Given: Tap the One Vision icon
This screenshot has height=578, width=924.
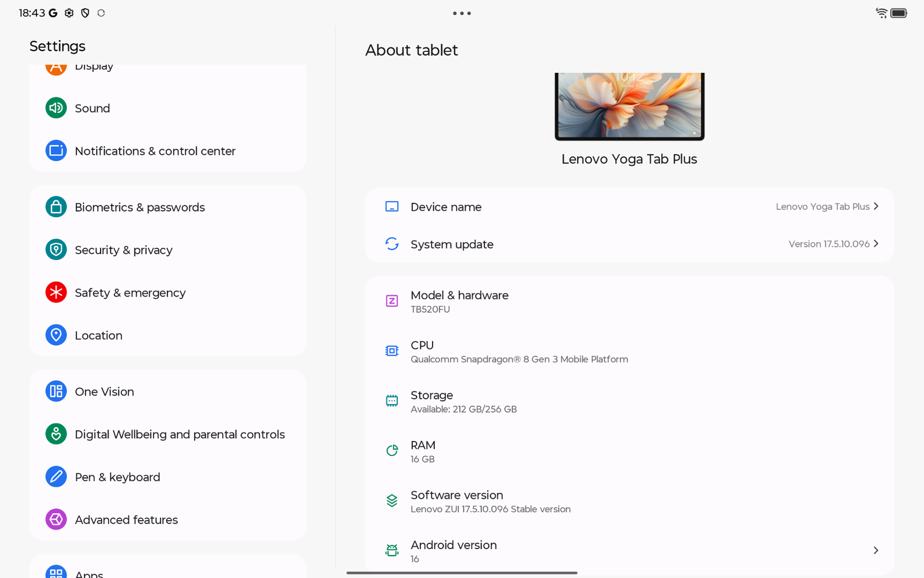Looking at the screenshot, I should (x=56, y=391).
